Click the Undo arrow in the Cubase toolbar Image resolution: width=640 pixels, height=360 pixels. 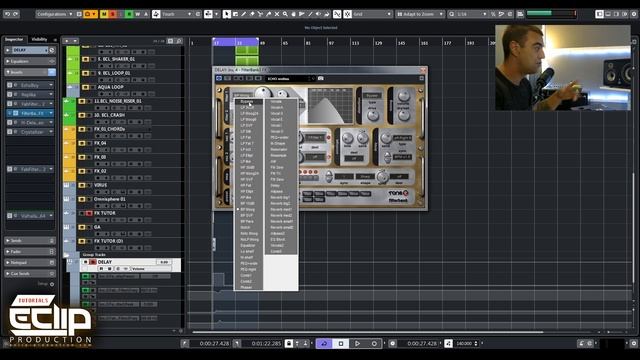[7, 14]
